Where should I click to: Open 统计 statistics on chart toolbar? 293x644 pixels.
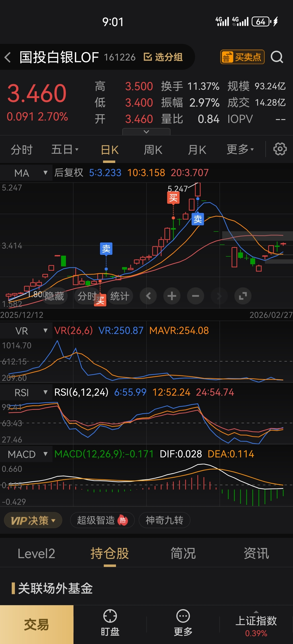coord(120,296)
